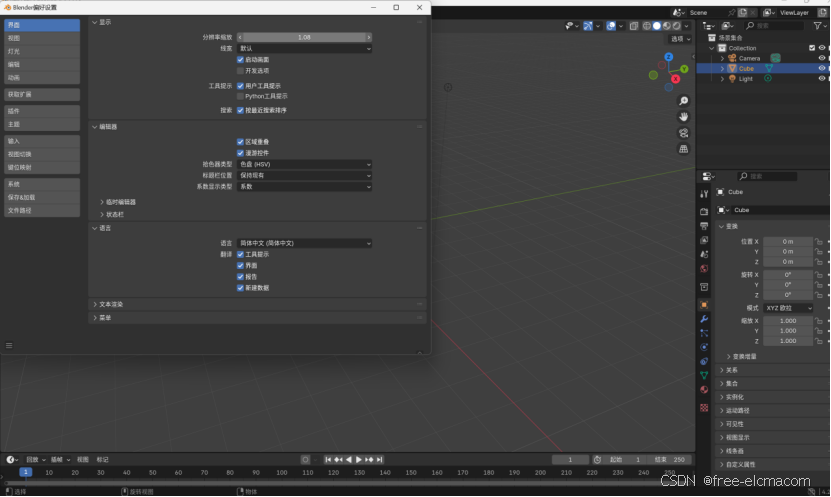The image size is (831, 497).
Task: Click the lock icon beside 位置 X
Action: [819, 242]
